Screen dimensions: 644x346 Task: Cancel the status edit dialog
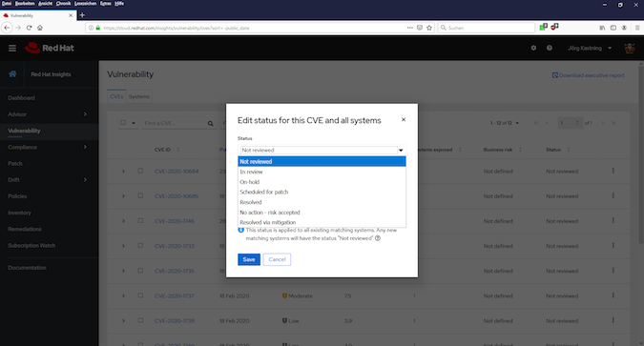click(x=277, y=259)
